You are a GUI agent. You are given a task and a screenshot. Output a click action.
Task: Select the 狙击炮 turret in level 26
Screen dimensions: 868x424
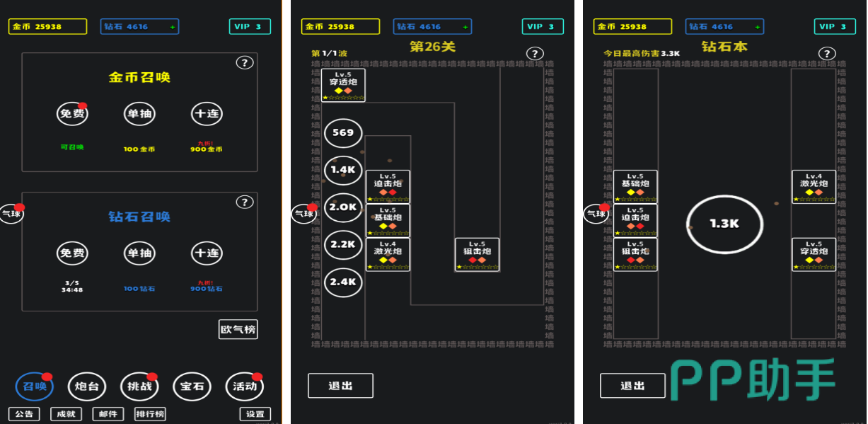(478, 255)
